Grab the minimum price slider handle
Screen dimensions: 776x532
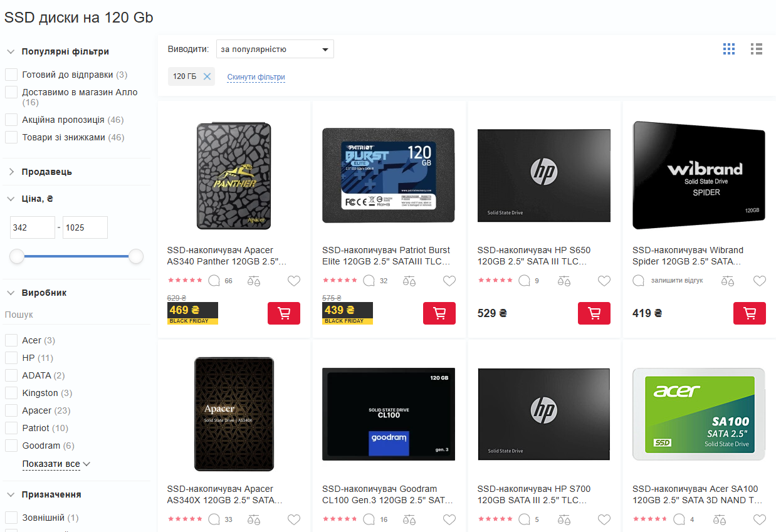coord(17,256)
